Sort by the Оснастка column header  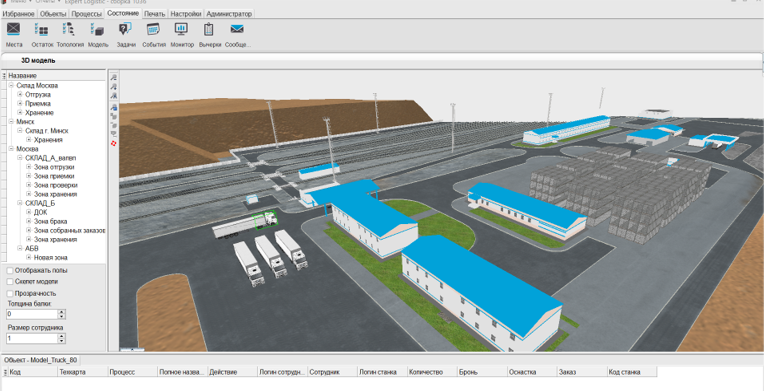tap(532, 372)
